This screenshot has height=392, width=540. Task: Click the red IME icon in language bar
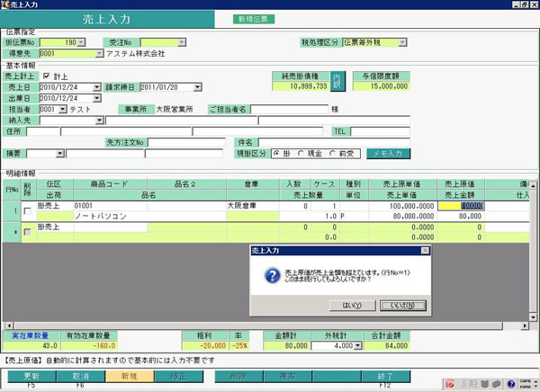[x=450, y=384]
